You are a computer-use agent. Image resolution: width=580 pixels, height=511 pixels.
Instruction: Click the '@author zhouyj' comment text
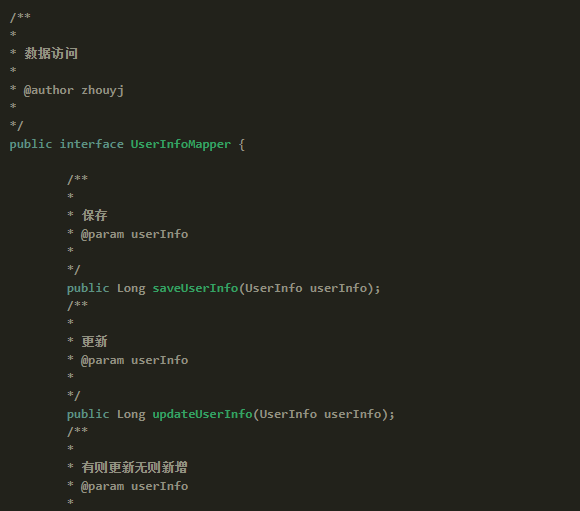(74, 90)
